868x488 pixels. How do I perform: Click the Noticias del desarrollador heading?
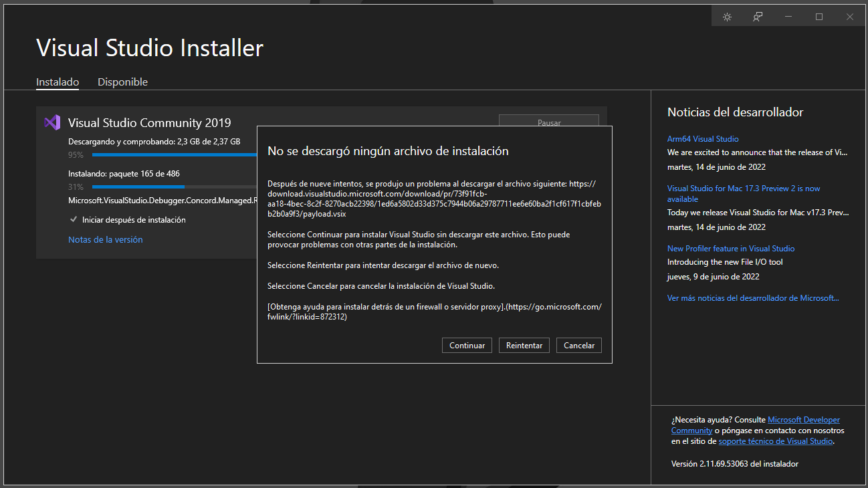[736, 112]
